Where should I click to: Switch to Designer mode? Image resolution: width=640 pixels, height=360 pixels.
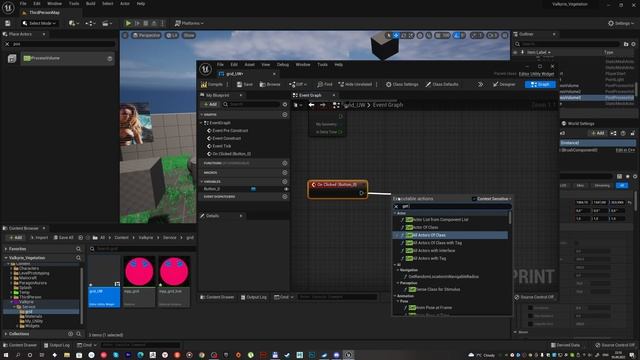click(x=504, y=84)
